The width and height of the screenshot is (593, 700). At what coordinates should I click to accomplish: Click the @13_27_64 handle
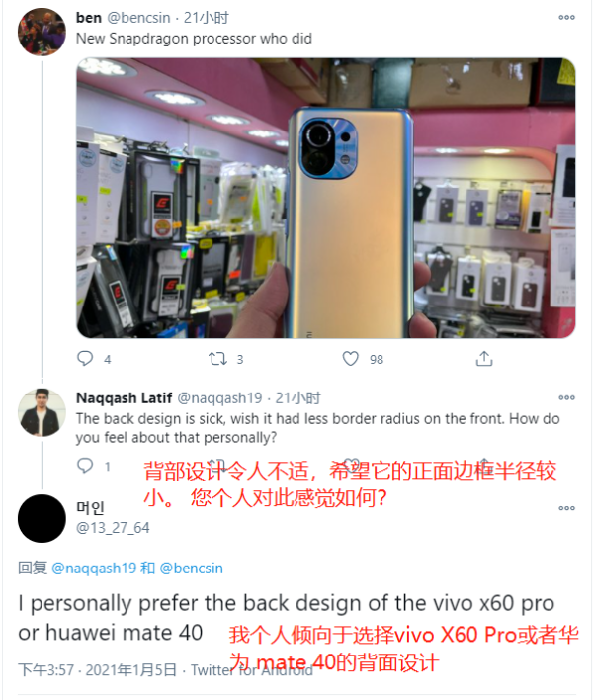[x=113, y=528]
